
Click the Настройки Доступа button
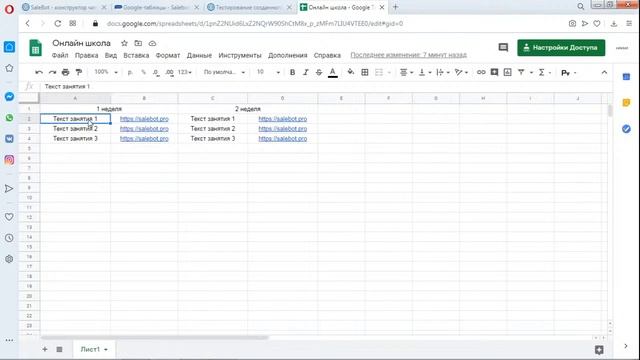pos(561,48)
